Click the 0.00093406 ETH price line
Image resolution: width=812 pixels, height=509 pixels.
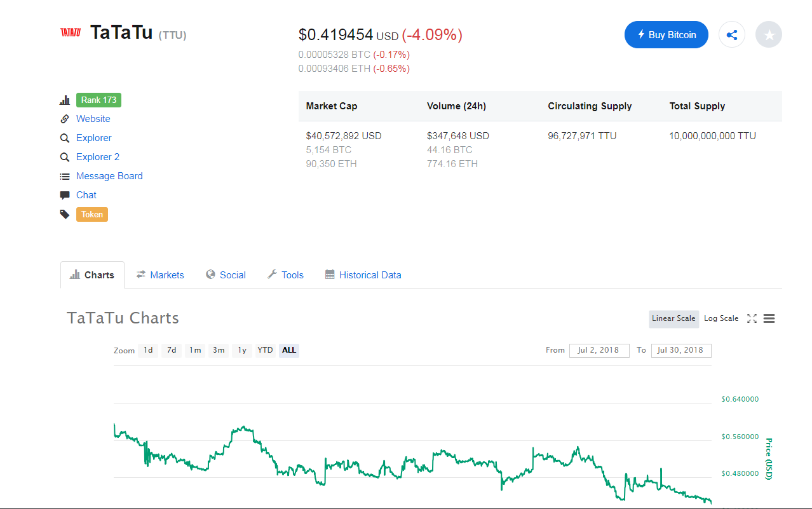pos(334,69)
